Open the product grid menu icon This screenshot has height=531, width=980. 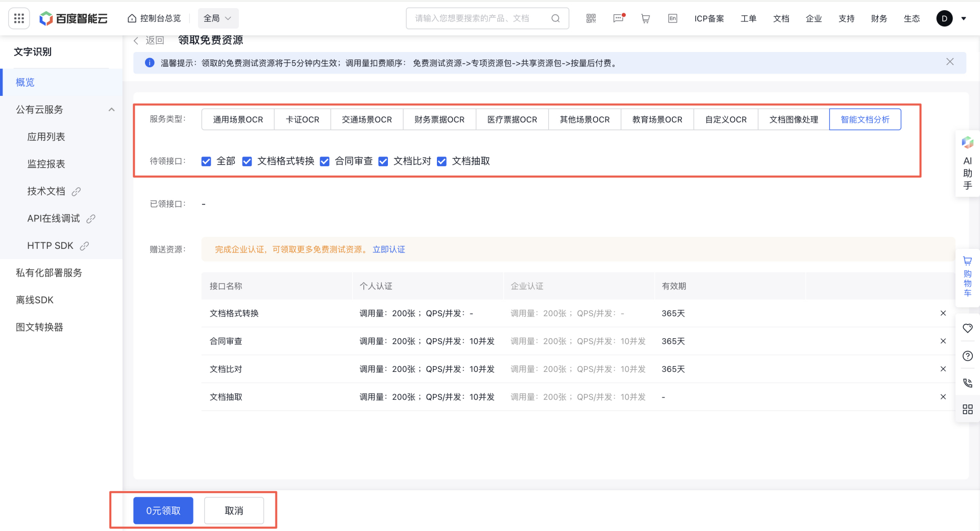click(x=19, y=18)
